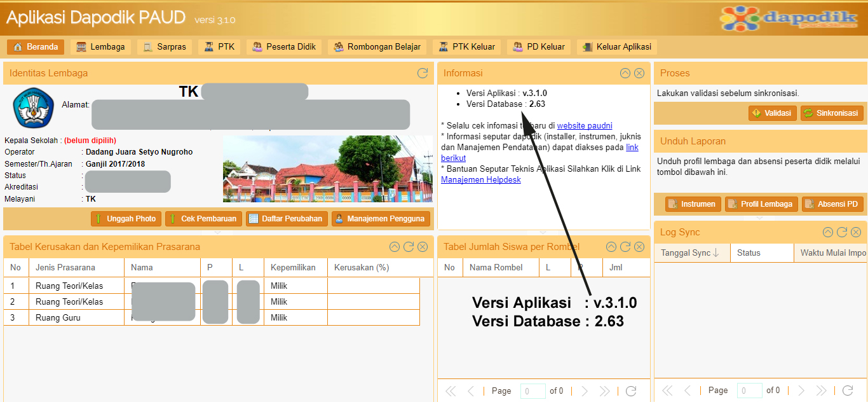Image resolution: width=868 pixels, height=402 pixels.
Task: Open Manajemen Pengguna
Action: coord(381,219)
